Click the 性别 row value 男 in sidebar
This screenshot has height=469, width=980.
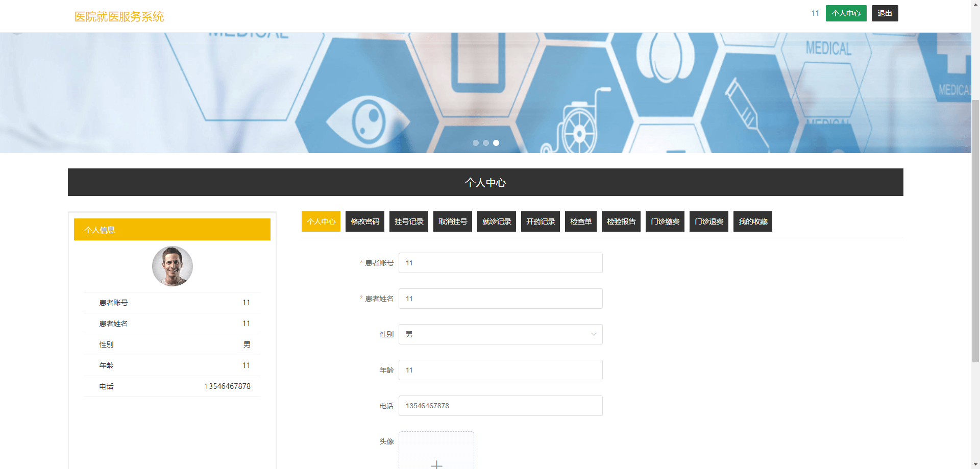247,344
